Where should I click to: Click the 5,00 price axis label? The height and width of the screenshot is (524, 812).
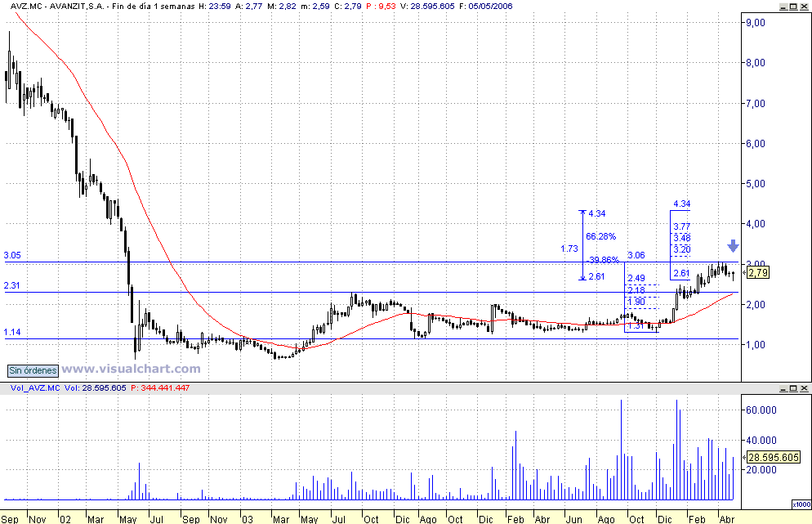coord(756,183)
